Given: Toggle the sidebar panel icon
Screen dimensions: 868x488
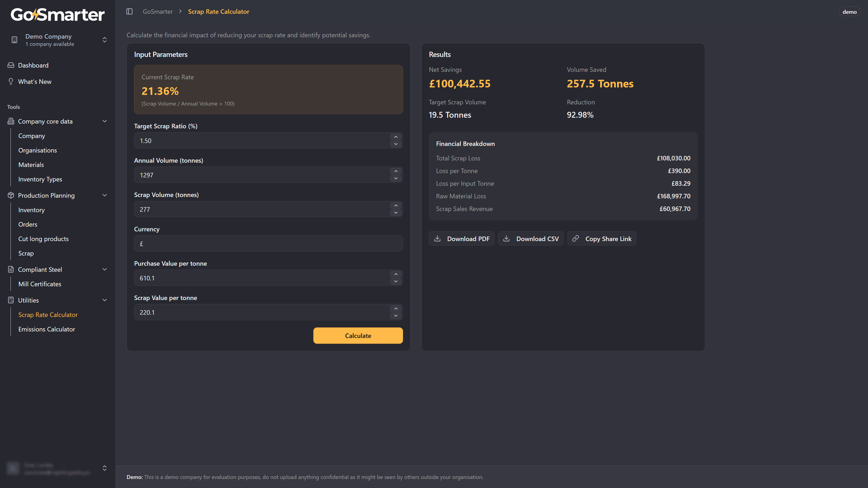Looking at the screenshot, I should (x=129, y=12).
